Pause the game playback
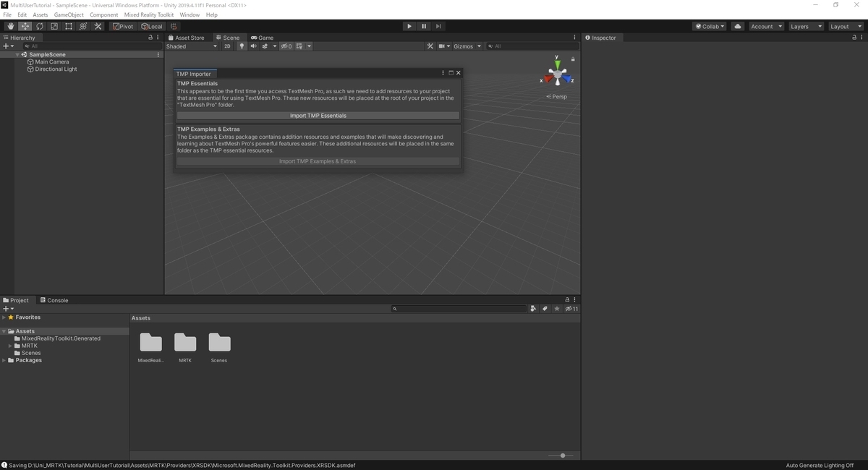868x470 pixels. 424,27
